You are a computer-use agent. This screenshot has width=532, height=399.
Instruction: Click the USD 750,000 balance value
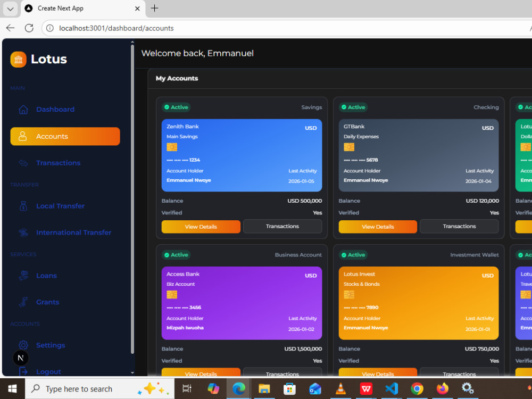pyautogui.click(x=482, y=349)
